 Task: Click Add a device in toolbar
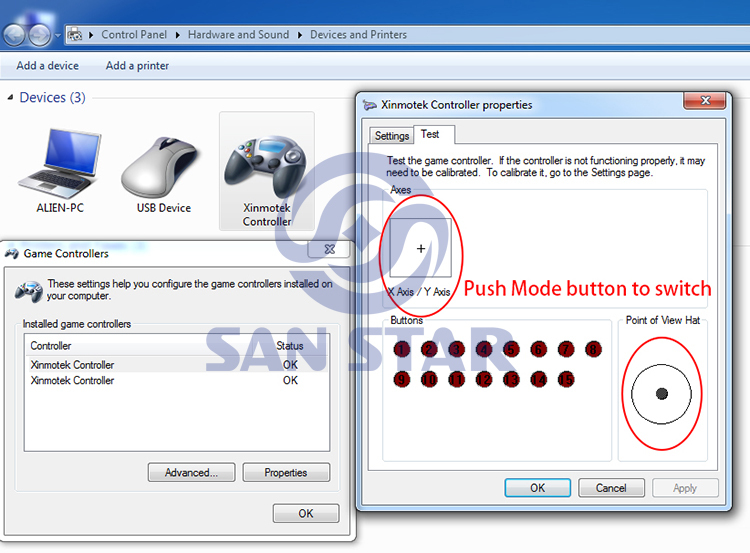click(47, 66)
